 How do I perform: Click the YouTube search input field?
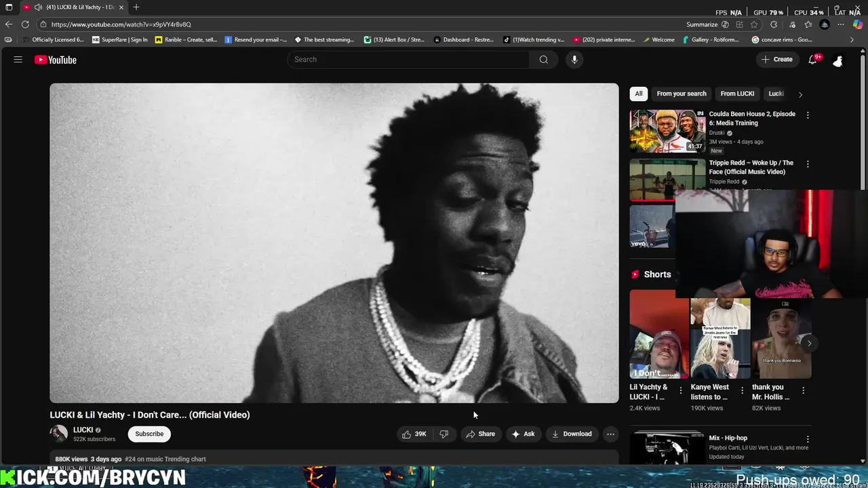click(409, 60)
